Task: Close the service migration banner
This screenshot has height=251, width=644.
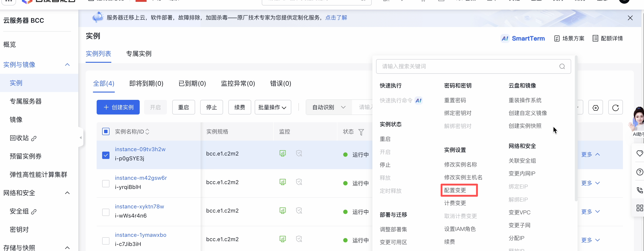Action: point(630,18)
